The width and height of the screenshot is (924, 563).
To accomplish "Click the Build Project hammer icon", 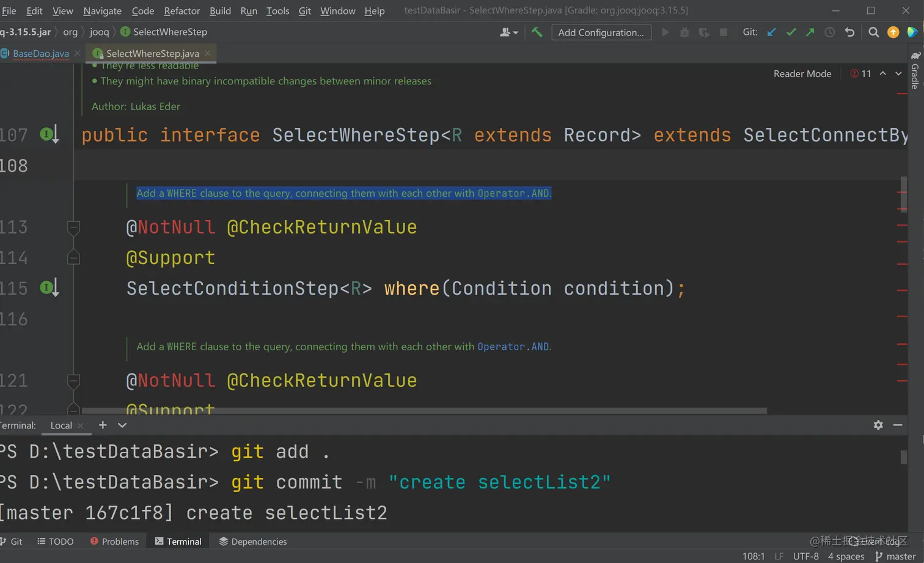I will point(537,32).
